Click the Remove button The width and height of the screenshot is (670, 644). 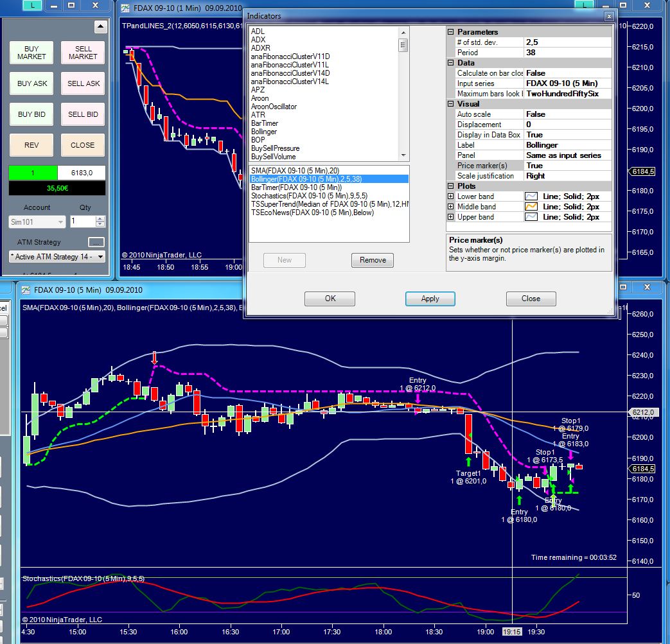(x=373, y=260)
